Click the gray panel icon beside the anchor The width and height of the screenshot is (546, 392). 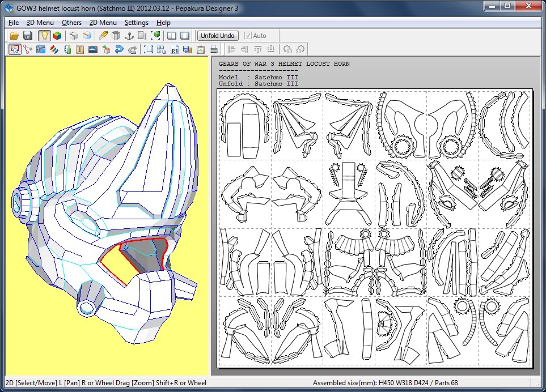tap(142, 36)
